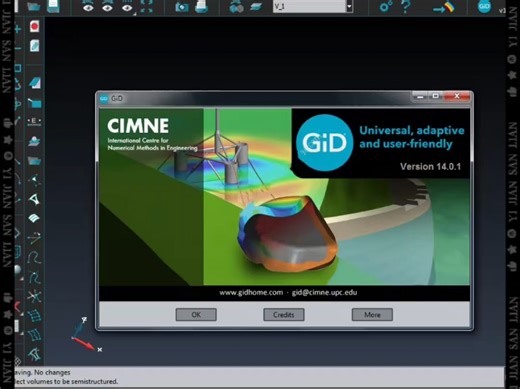This screenshot has height=389, width=520.
Task: Click the upper blue mesh grid icon
Action: (x=34, y=315)
